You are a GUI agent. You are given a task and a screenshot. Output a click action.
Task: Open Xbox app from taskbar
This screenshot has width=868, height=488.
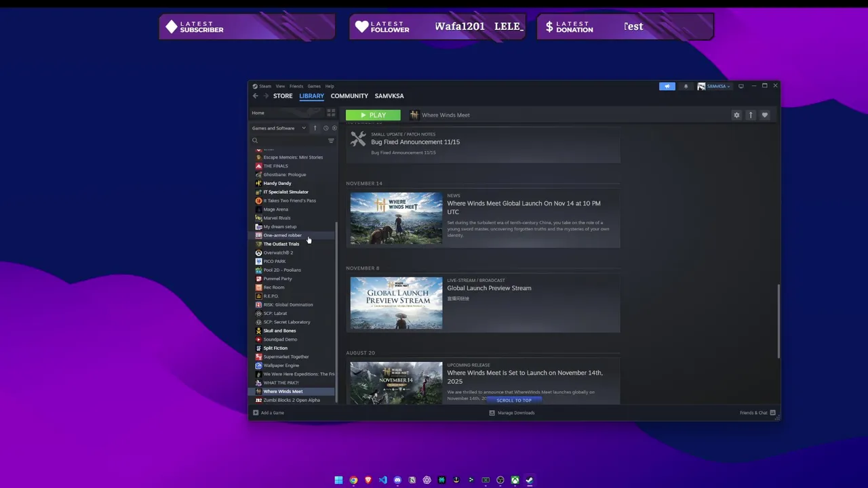click(x=515, y=480)
